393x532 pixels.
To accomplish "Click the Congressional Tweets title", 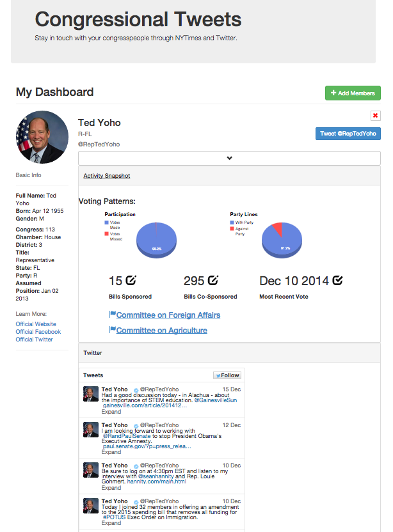I will [x=138, y=19].
